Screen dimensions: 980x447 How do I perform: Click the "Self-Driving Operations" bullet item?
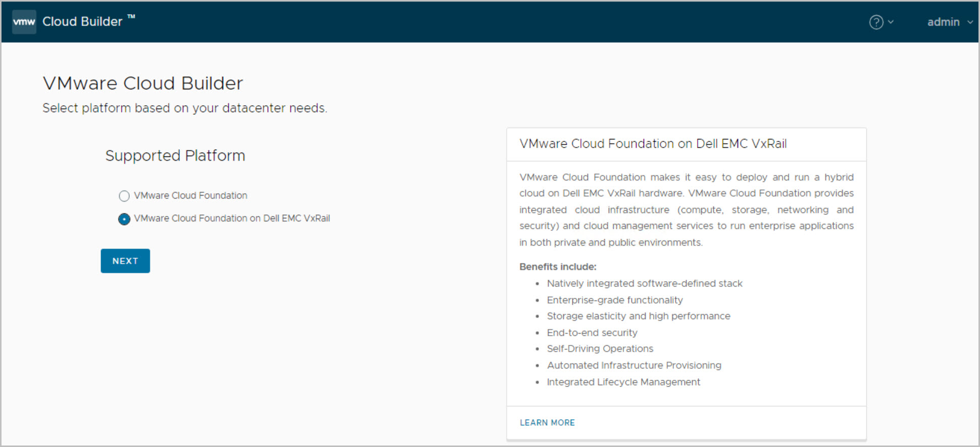(x=600, y=349)
